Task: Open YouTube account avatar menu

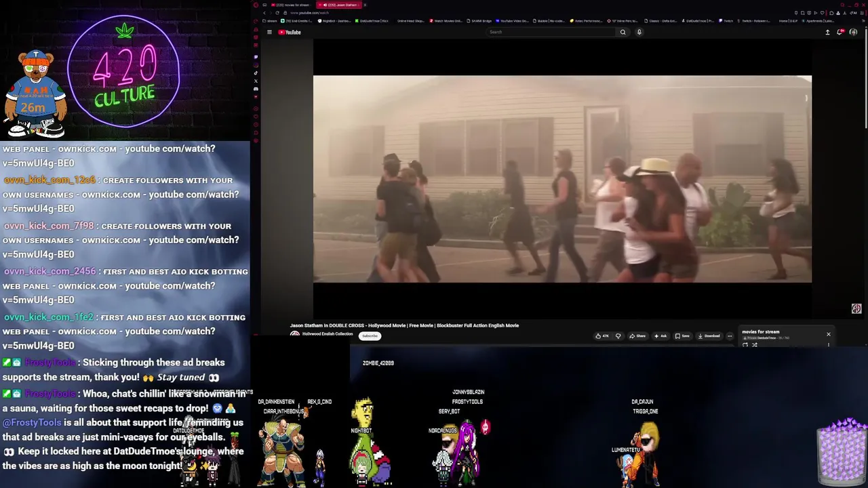Action: [853, 32]
